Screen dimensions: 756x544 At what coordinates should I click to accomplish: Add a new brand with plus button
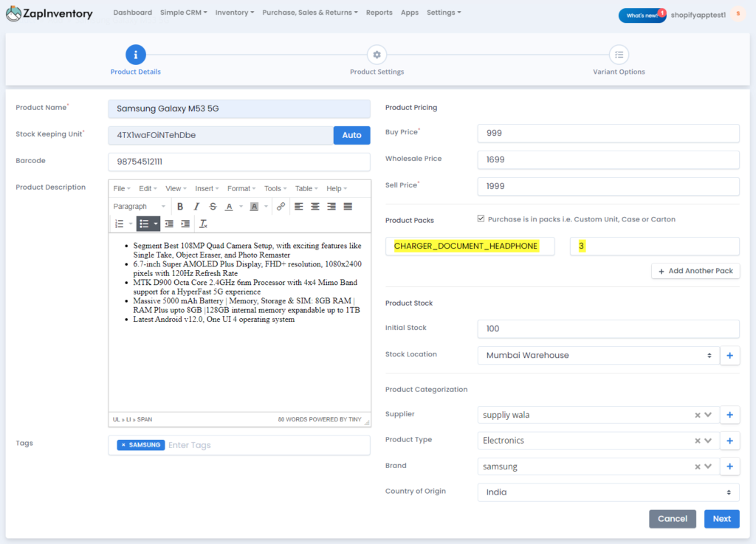730,466
